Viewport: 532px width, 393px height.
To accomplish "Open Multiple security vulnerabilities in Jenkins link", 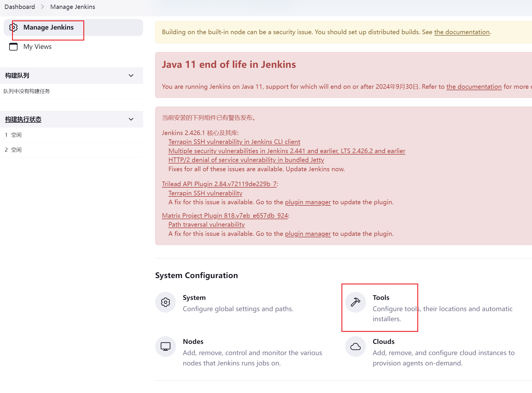I will click(287, 151).
